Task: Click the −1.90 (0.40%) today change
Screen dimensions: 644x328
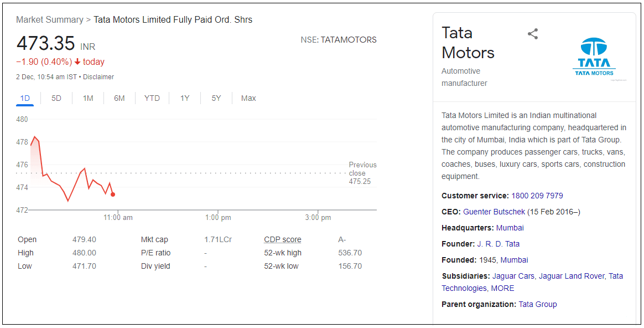Action: [x=60, y=61]
